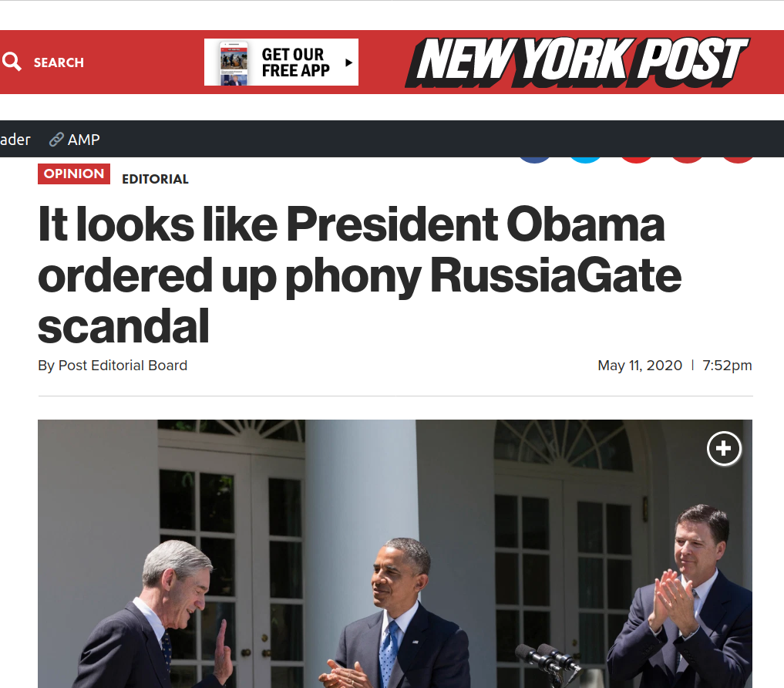Screen dimensions: 784x688
Task: Click the May 11, 2020 publish date
Action: tap(640, 366)
